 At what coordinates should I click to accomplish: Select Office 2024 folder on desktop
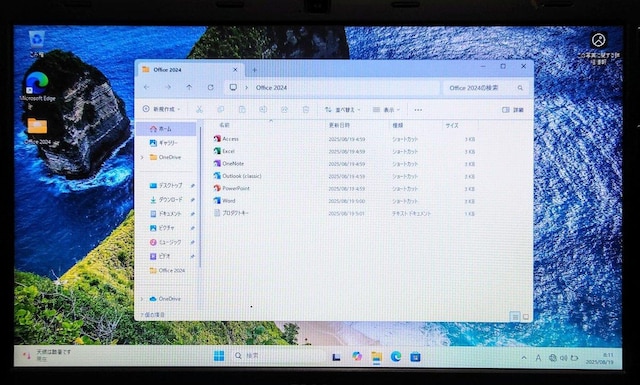[x=38, y=131]
